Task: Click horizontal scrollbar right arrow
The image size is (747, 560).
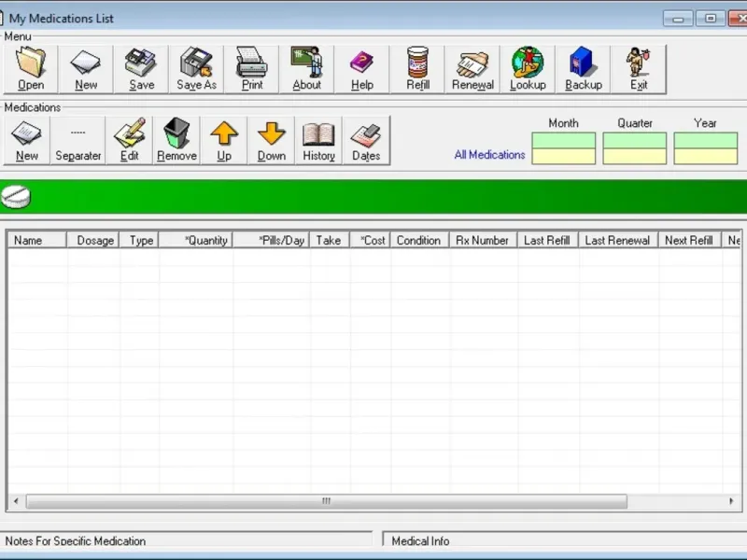Action: click(x=731, y=501)
